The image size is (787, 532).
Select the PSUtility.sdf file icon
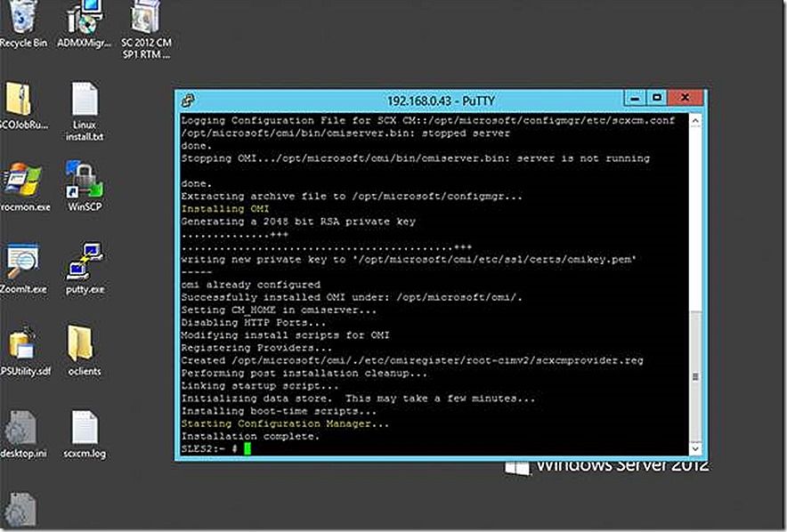click(x=24, y=351)
